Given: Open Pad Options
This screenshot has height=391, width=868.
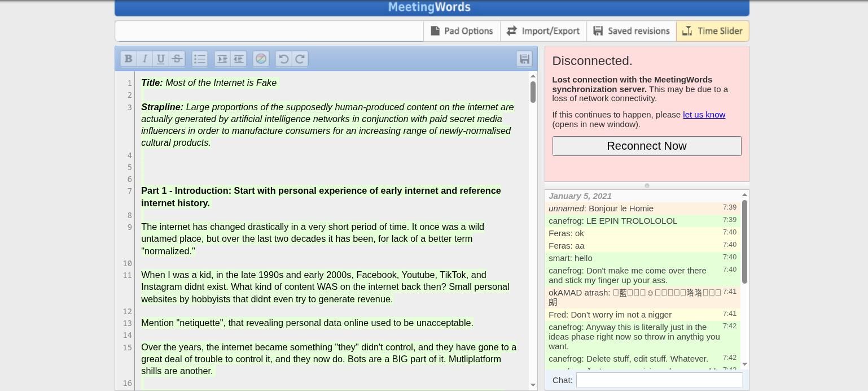Looking at the screenshot, I should pos(462,31).
